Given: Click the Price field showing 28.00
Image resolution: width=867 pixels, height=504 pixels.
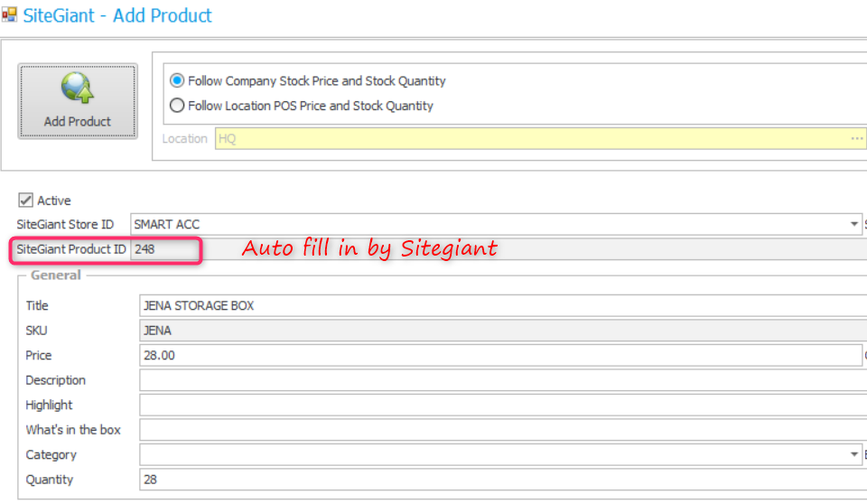Looking at the screenshot, I should [500, 355].
